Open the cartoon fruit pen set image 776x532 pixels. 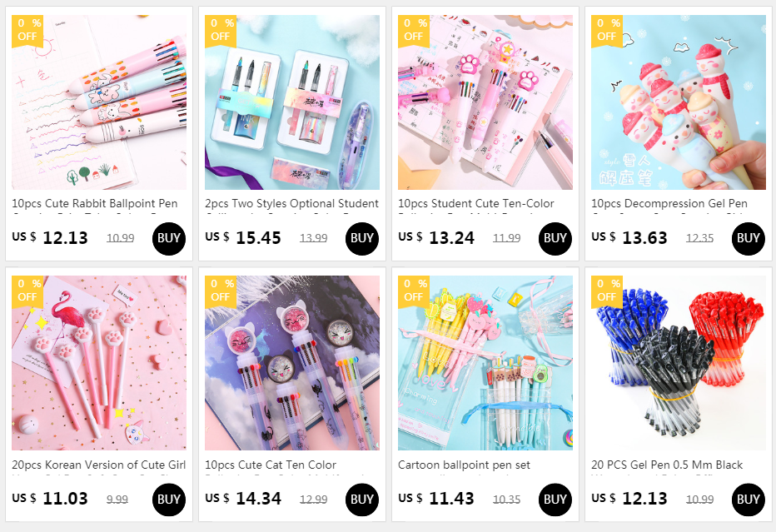coord(485,363)
